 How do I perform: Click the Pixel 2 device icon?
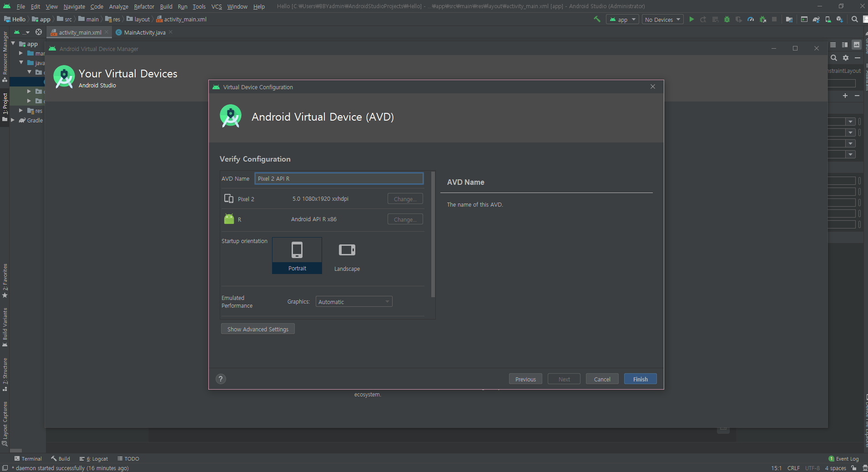(229, 198)
